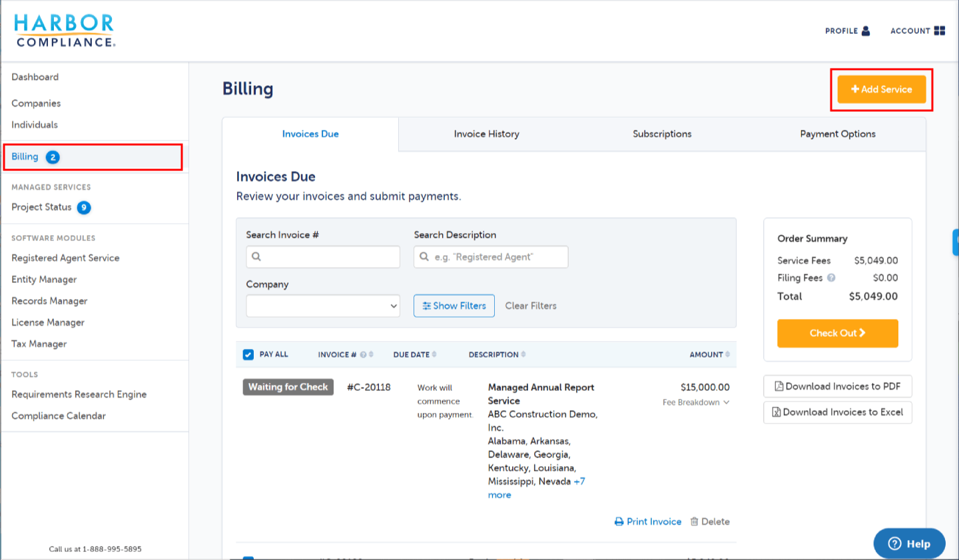Click Clear Filters link

(x=531, y=306)
